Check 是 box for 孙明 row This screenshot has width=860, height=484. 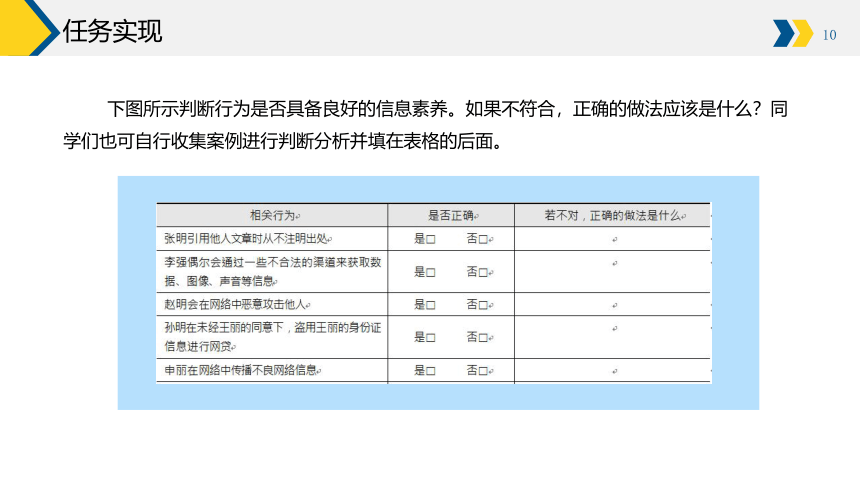[431, 337]
